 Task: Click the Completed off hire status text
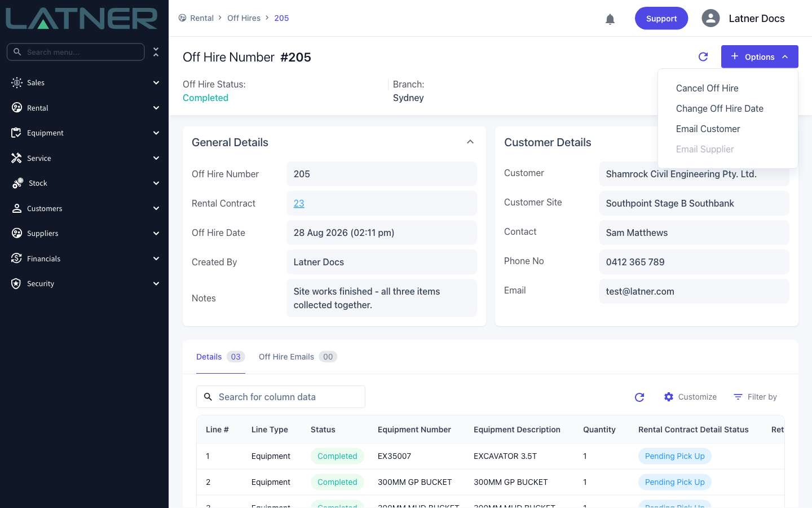click(x=205, y=98)
